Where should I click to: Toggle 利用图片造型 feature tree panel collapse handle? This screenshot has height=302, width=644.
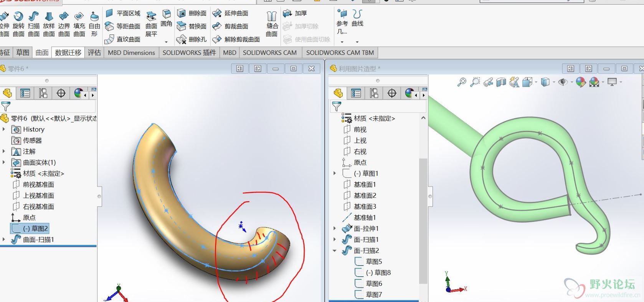pos(430,196)
